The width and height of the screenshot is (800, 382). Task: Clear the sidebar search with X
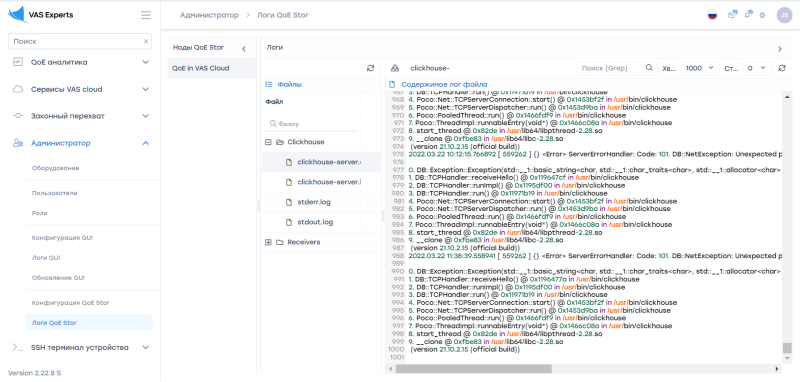click(146, 41)
